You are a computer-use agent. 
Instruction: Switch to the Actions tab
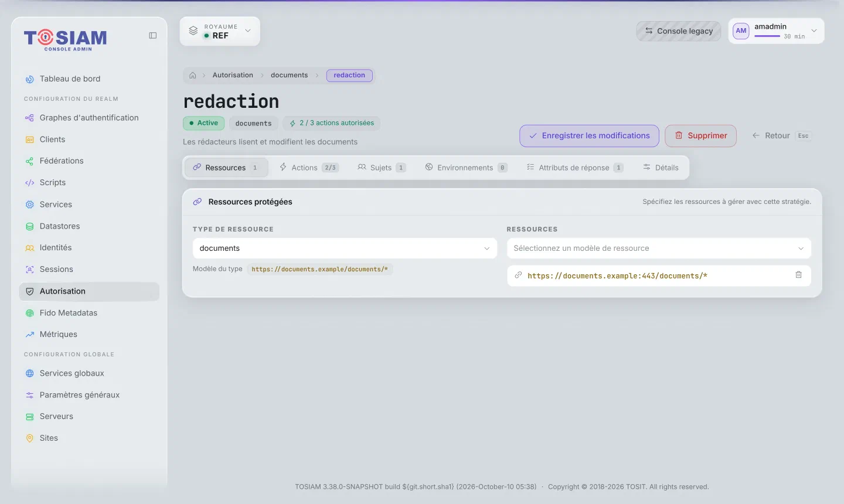(308, 168)
